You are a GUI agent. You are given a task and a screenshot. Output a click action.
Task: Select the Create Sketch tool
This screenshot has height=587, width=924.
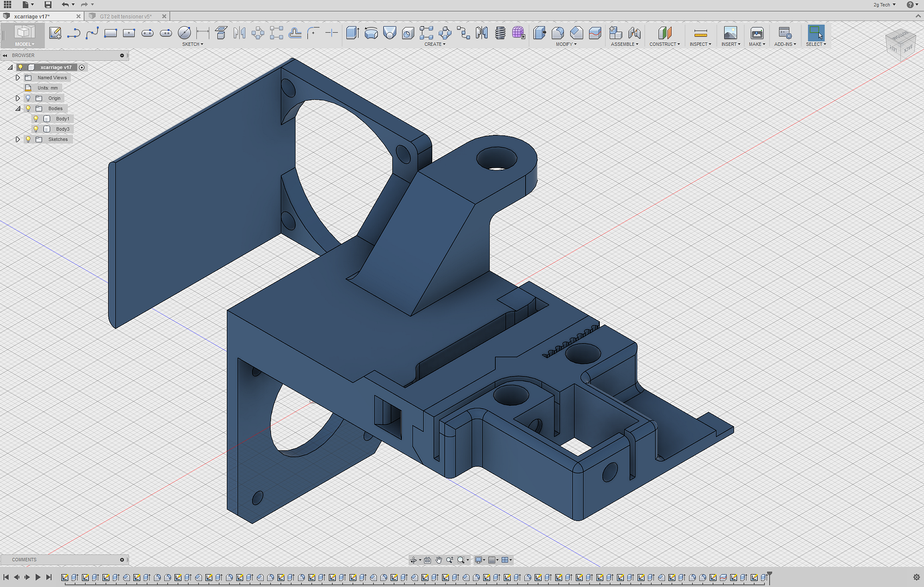[55, 33]
